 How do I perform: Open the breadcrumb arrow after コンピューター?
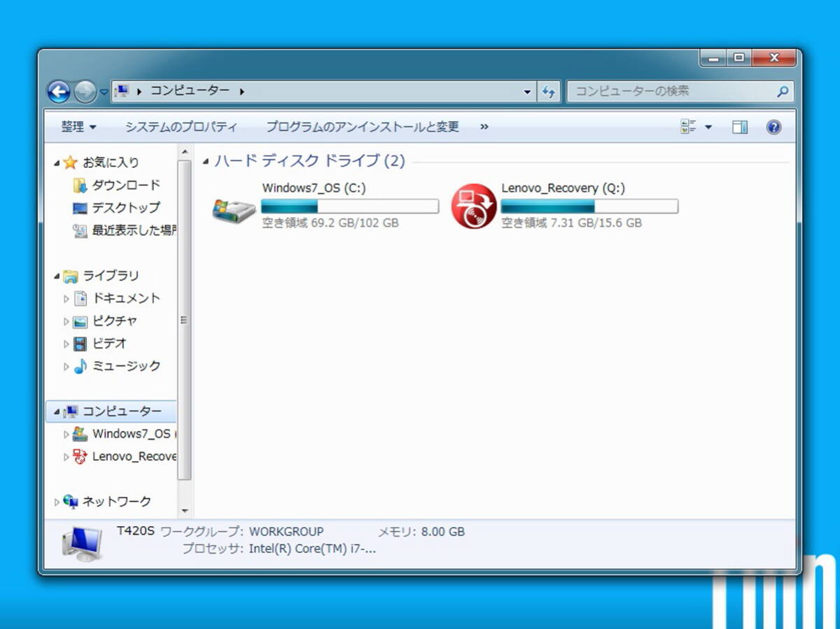click(x=242, y=92)
